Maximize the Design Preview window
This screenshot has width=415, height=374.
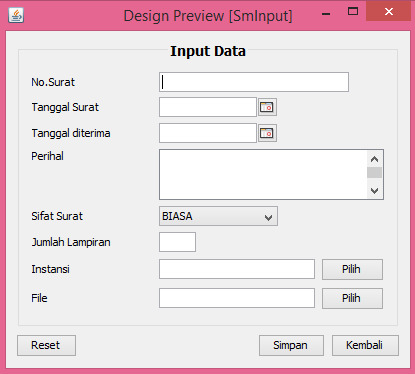pos(353,12)
